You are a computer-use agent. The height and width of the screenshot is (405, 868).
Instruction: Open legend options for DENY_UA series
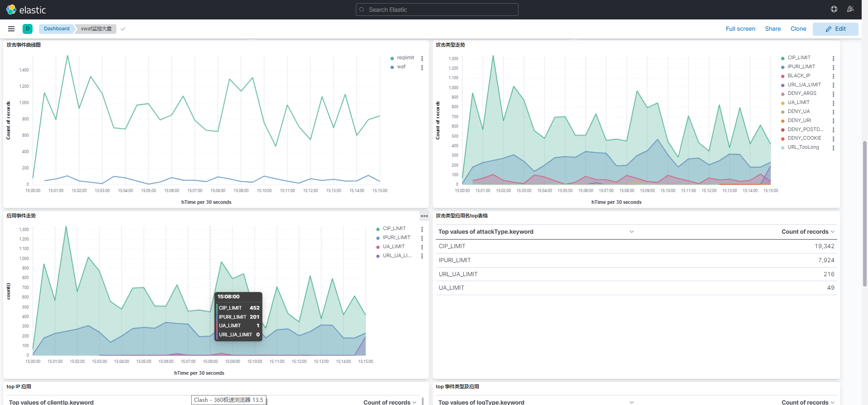[x=833, y=112]
